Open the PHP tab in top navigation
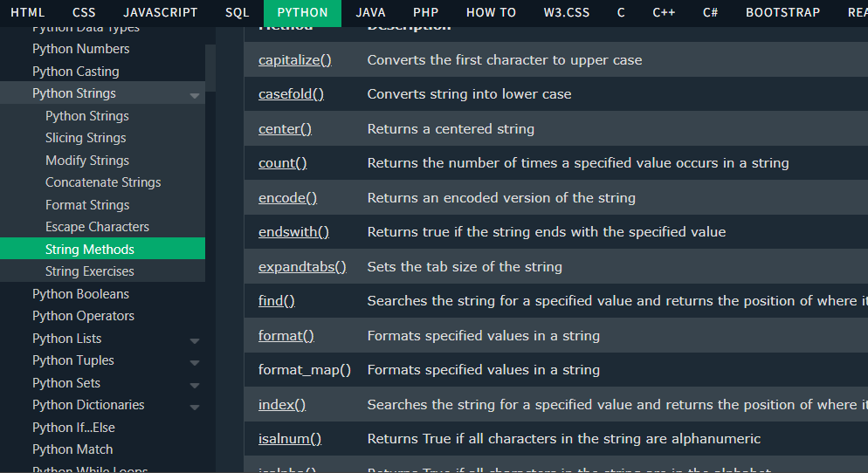This screenshot has width=868, height=473. click(x=425, y=13)
